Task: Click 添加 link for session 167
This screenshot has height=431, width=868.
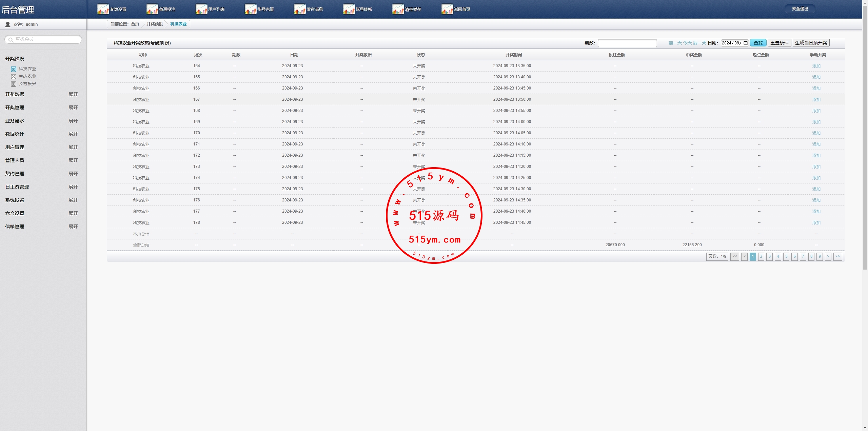Action: coord(816,100)
